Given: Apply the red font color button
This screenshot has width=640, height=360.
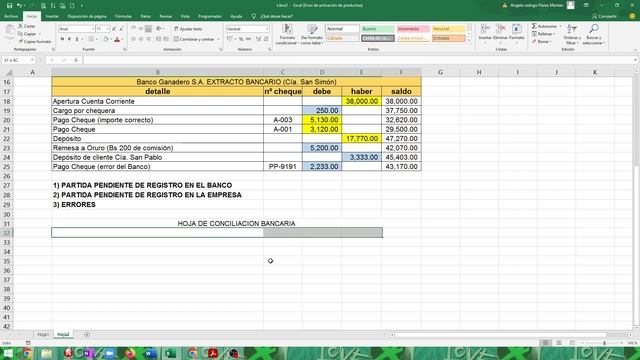Looking at the screenshot, I should 117,39.
